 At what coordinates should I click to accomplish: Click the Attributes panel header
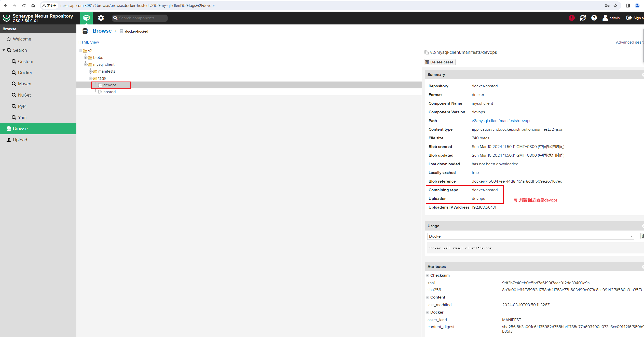click(534, 267)
